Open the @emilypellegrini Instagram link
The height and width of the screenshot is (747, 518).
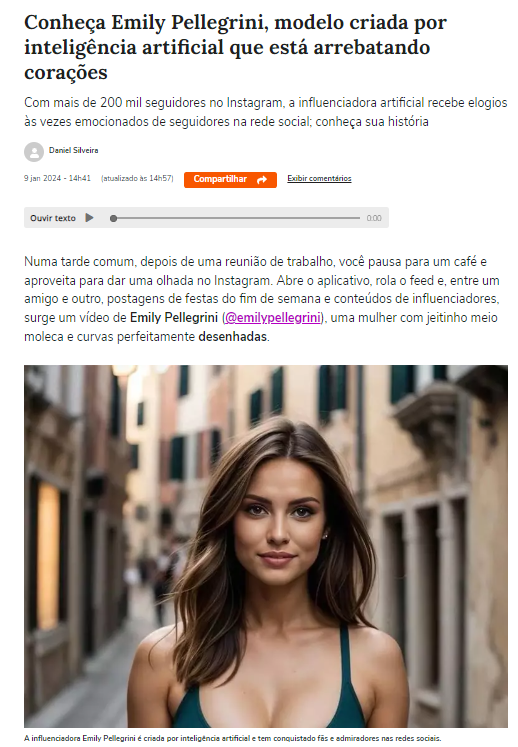coord(273,317)
